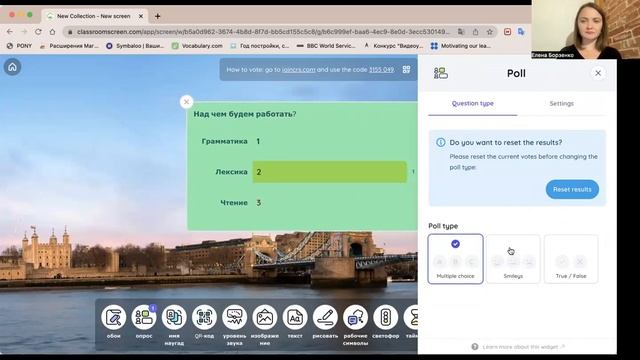Close the New Collection browser tab

point(141,16)
